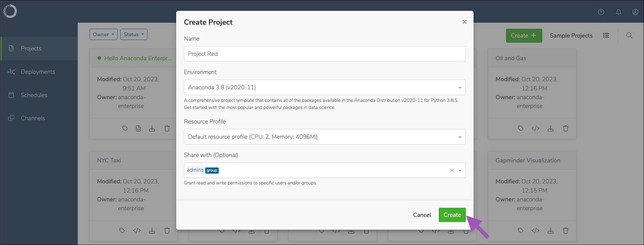Viewport: 644px width, 245px height.
Task: Open the notifications bell icon
Action: click(618, 12)
